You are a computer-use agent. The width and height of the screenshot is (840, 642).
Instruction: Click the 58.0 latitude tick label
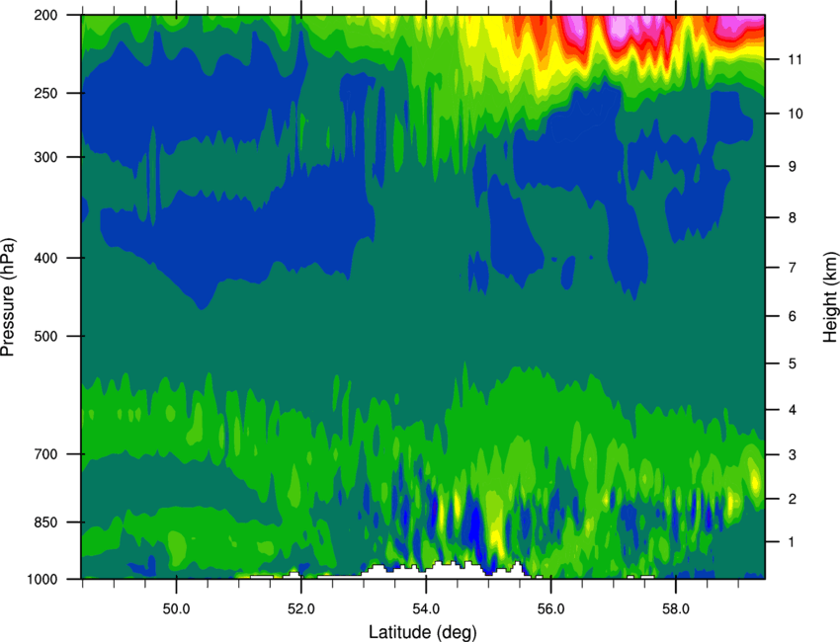tap(676, 609)
